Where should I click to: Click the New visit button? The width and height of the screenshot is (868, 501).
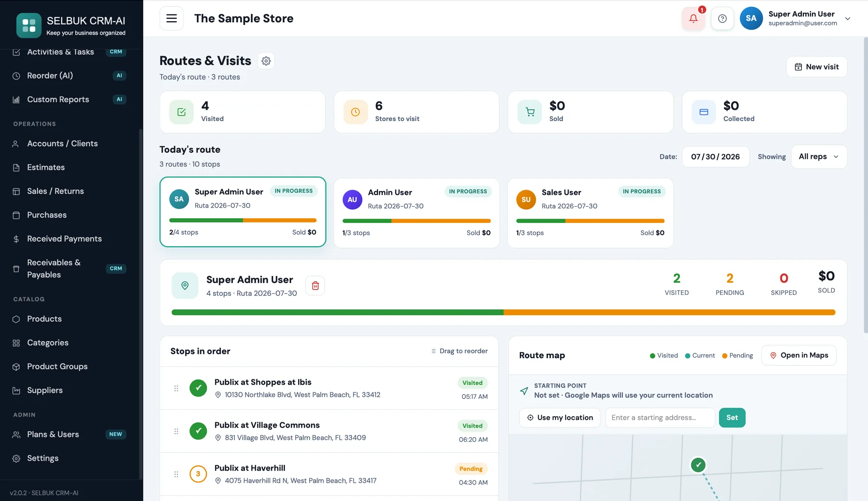(x=816, y=67)
